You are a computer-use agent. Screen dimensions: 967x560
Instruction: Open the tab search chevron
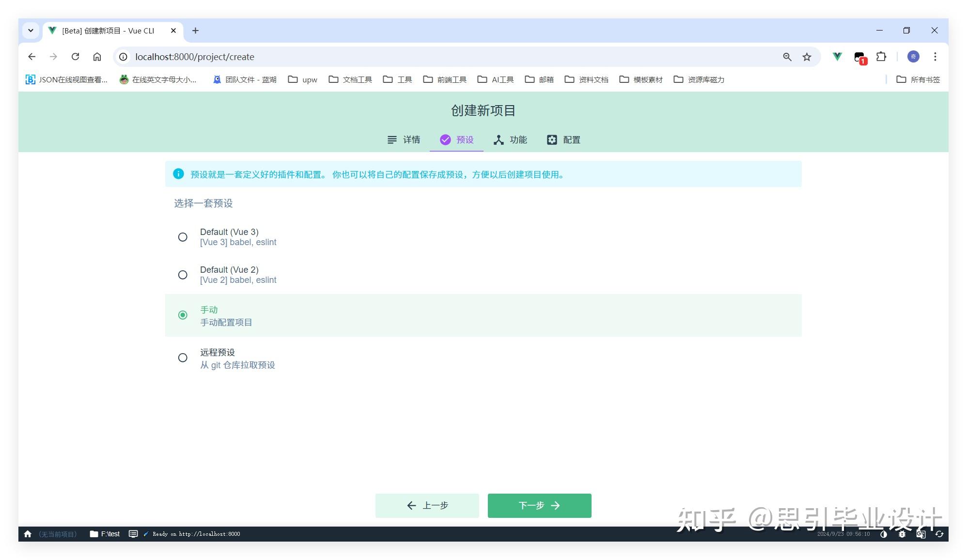coord(31,30)
